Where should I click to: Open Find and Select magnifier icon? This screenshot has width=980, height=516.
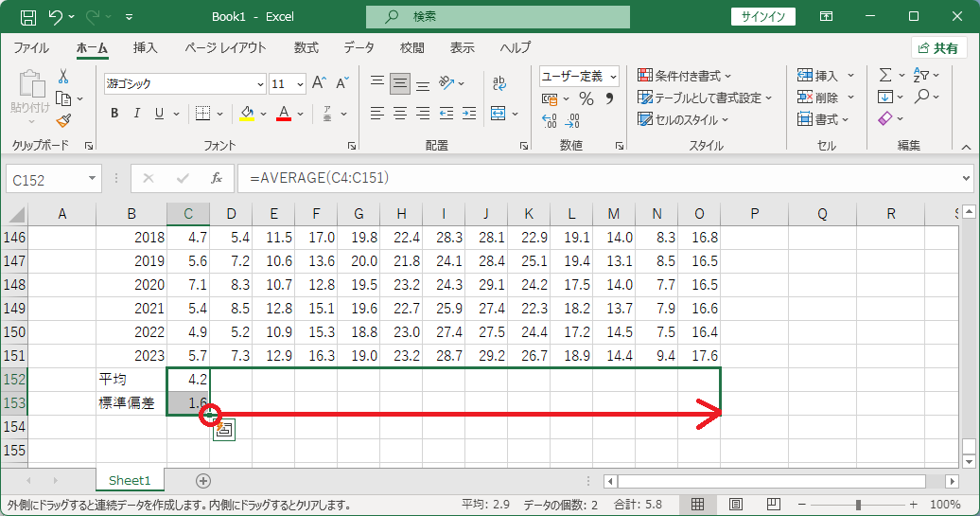click(921, 97)
